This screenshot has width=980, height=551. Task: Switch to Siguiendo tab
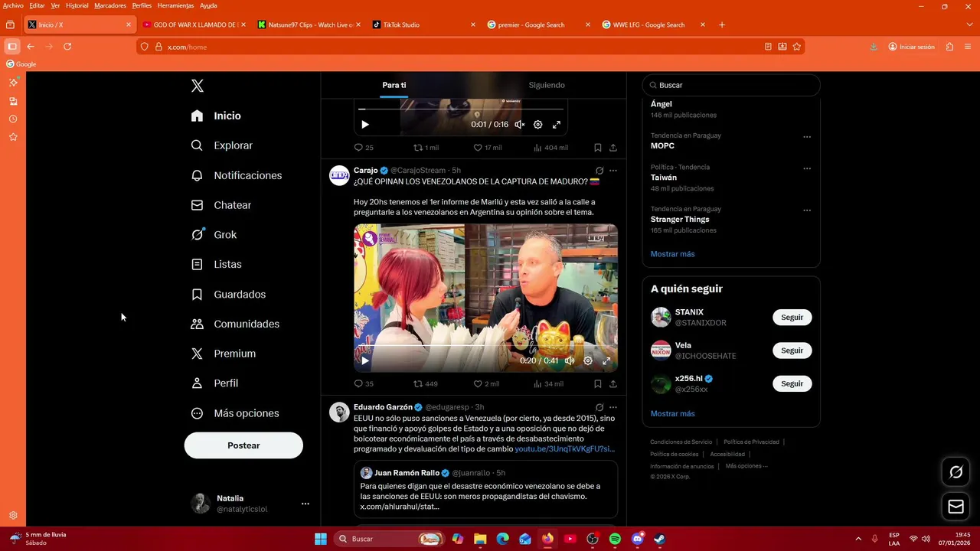(x=547, y=85)
